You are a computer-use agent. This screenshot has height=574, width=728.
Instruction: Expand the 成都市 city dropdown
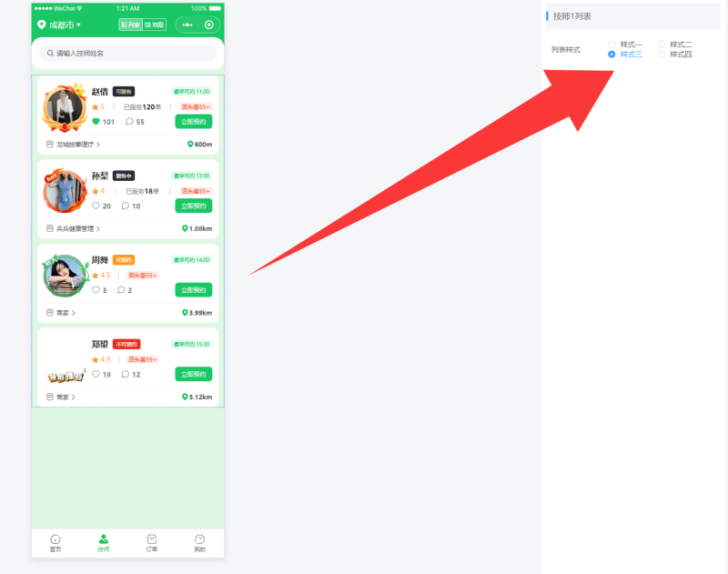(x=59, y=25)
